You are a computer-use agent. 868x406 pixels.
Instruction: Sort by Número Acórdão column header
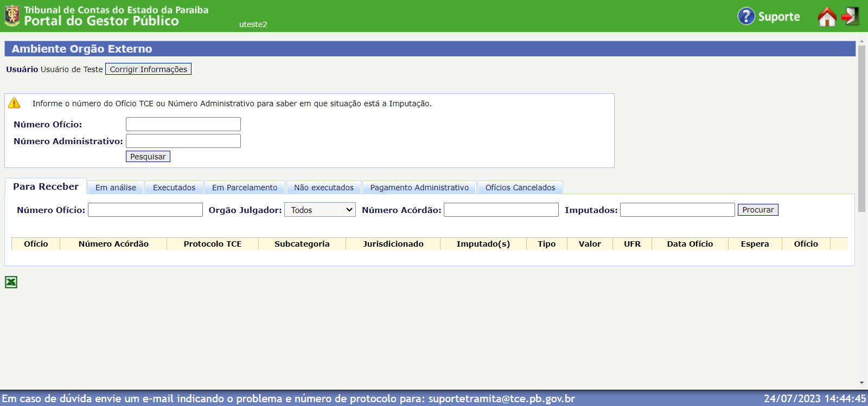pos(113,244)
